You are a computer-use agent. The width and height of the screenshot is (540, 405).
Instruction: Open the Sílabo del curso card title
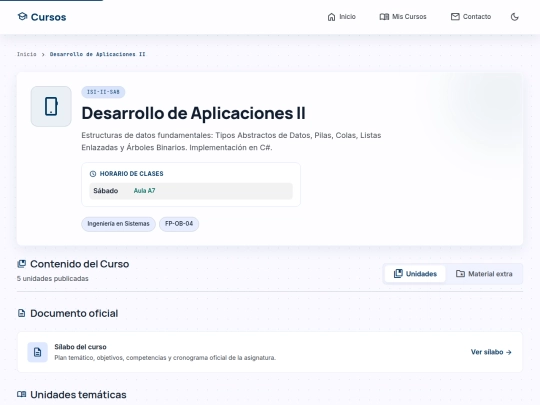coord(80,347)
